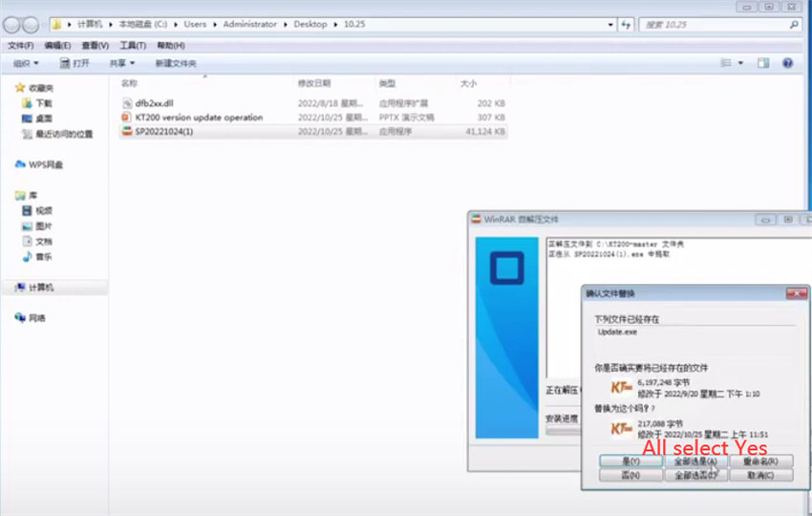Open the 共享 dropdown menu
Viewport: 812px width, 516px height.
tap(121, 63)
